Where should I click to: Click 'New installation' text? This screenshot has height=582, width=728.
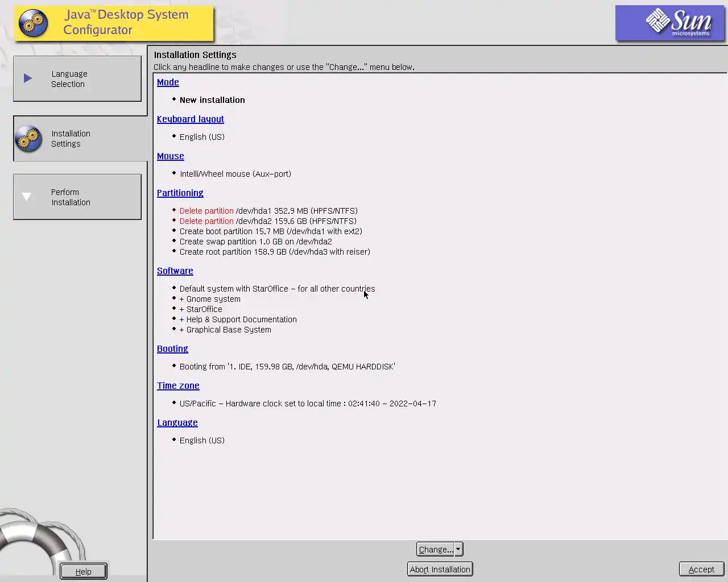(x=212, y=100)
